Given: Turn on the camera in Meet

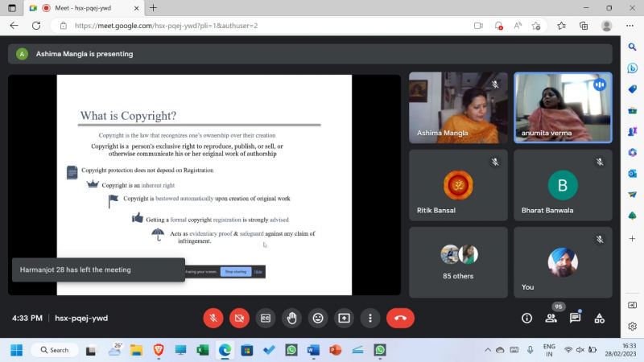Looking at the screenshot, I should [239, 318].
